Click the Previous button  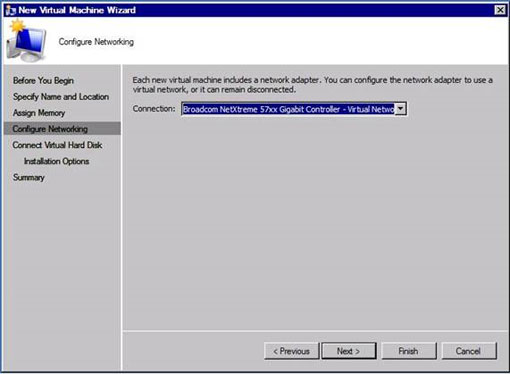click(x=292, y=351)
